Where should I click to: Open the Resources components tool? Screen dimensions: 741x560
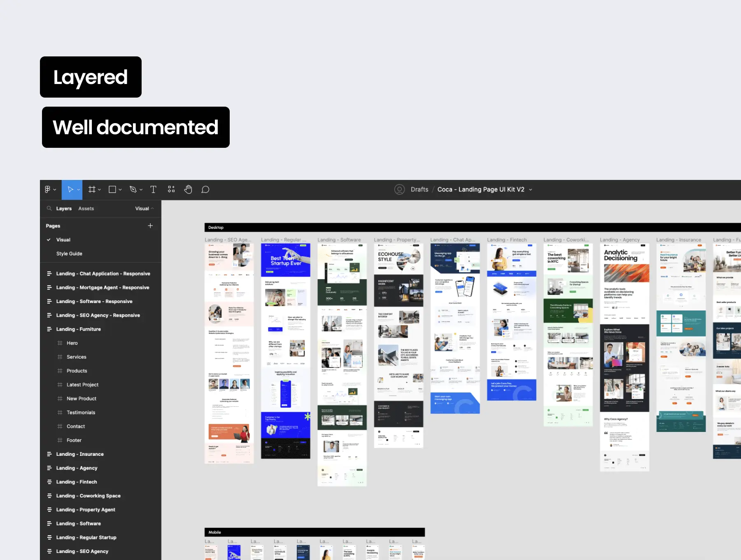(x=171, y=189)
